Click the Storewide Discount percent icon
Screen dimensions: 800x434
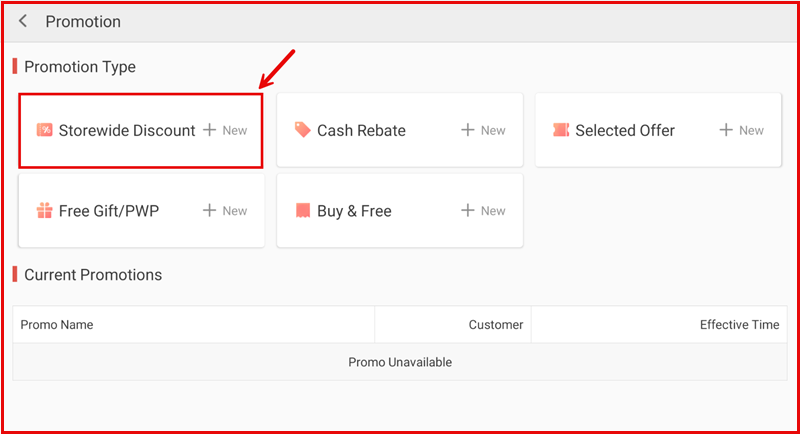[x=44, y=130]
